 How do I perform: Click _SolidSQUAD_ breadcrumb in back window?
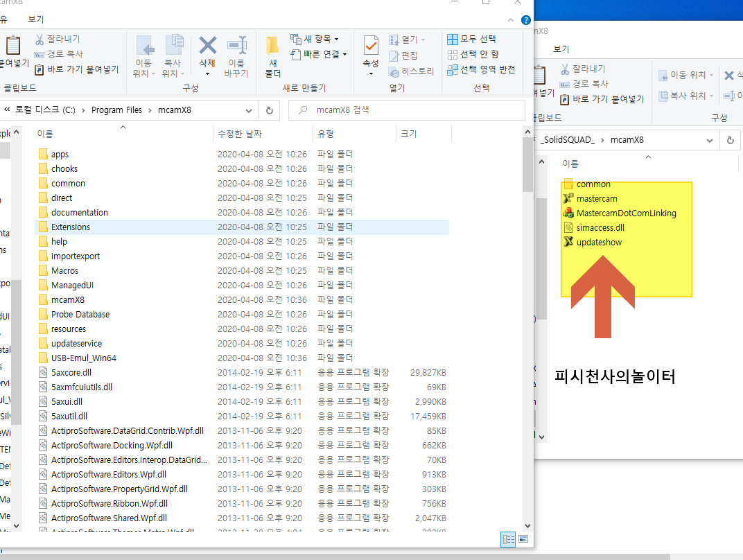(x=568, y=140)
